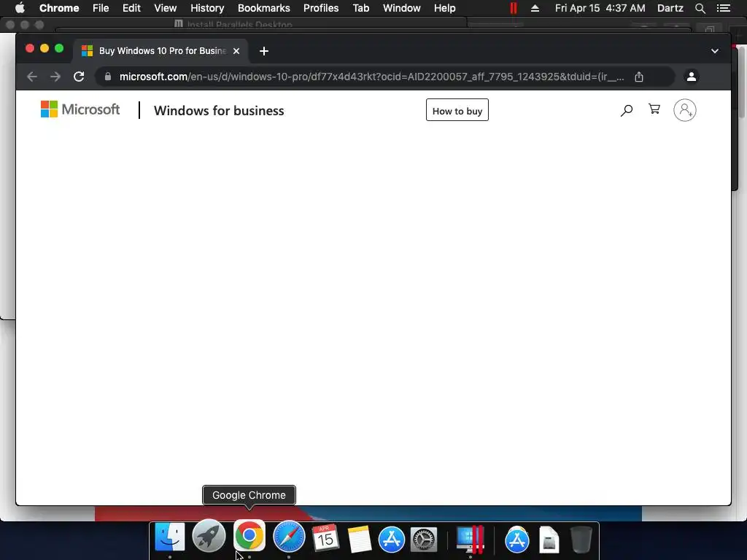
Task: Open Calendar in the Dock
Action: coord(325,538)
